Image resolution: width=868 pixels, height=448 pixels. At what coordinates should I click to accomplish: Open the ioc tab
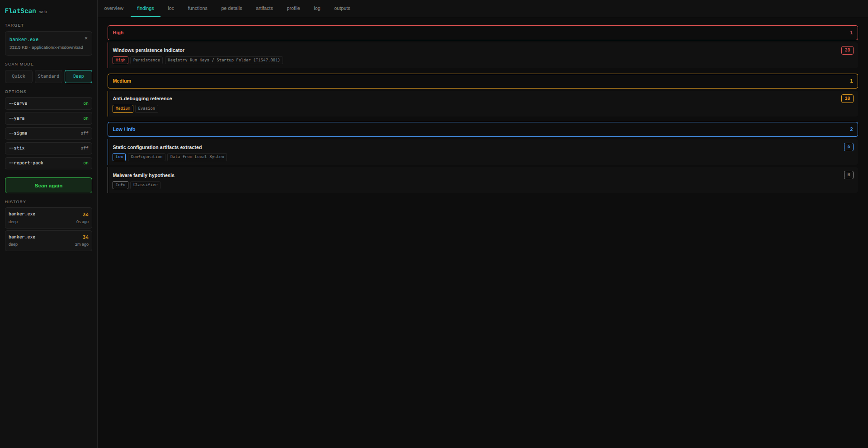(x=171, y=9)
